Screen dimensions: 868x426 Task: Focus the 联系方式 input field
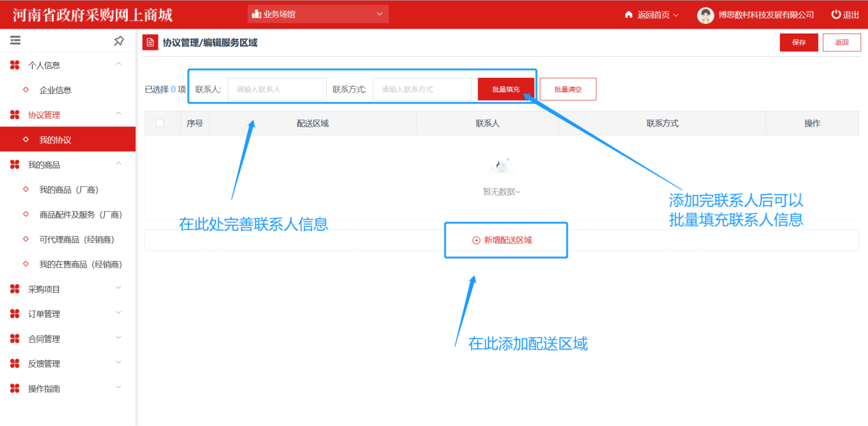pyautogui.click(x=422, y=89)
